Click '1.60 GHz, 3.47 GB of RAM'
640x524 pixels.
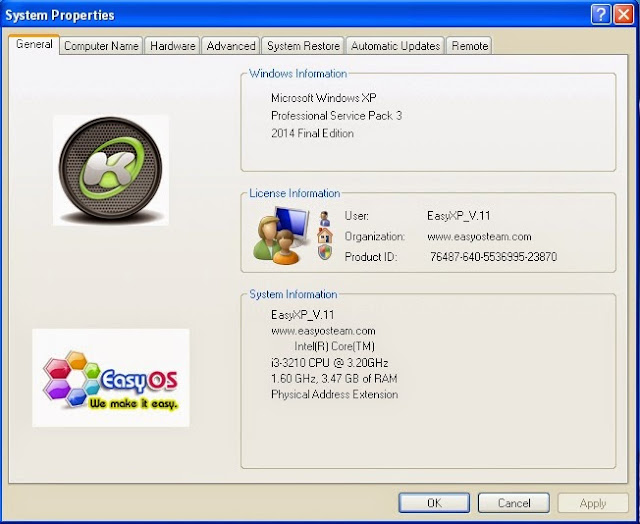(334, 379)
